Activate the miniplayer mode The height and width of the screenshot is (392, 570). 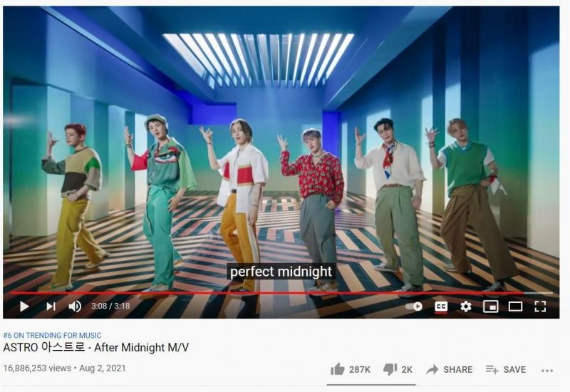490,306
